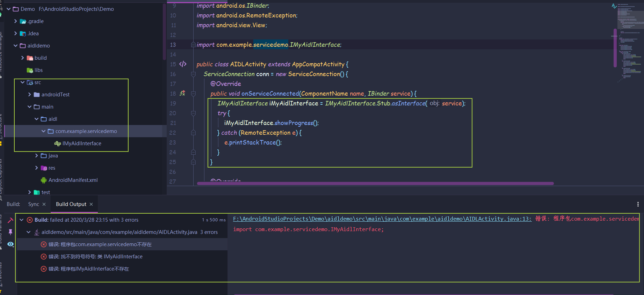Click the aidldemo module folder icon
The image size is (644, 295).
23,46
